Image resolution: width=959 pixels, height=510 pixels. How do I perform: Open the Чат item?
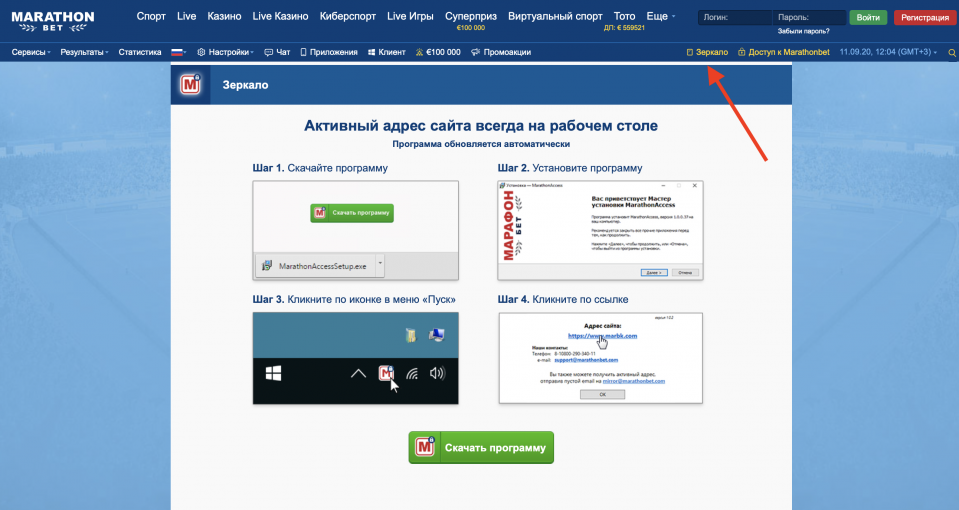[277, 52]
